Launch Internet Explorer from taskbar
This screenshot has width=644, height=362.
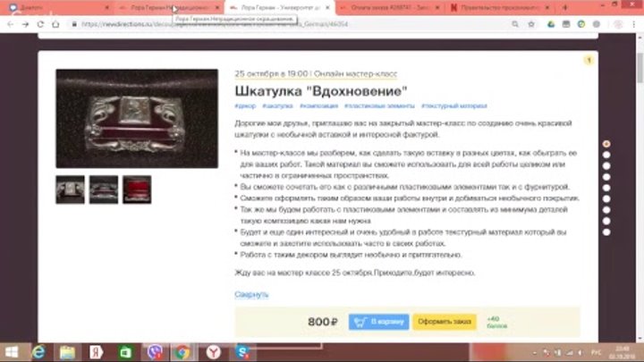click(x=38, y=352)
